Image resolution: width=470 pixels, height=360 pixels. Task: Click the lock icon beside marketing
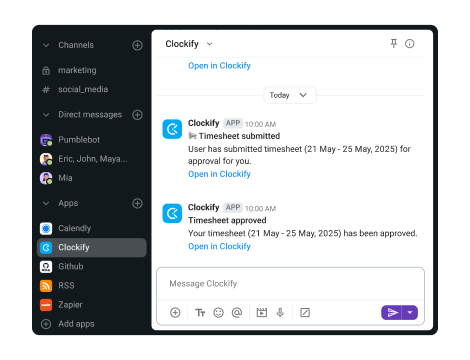[x=46, y=71]
